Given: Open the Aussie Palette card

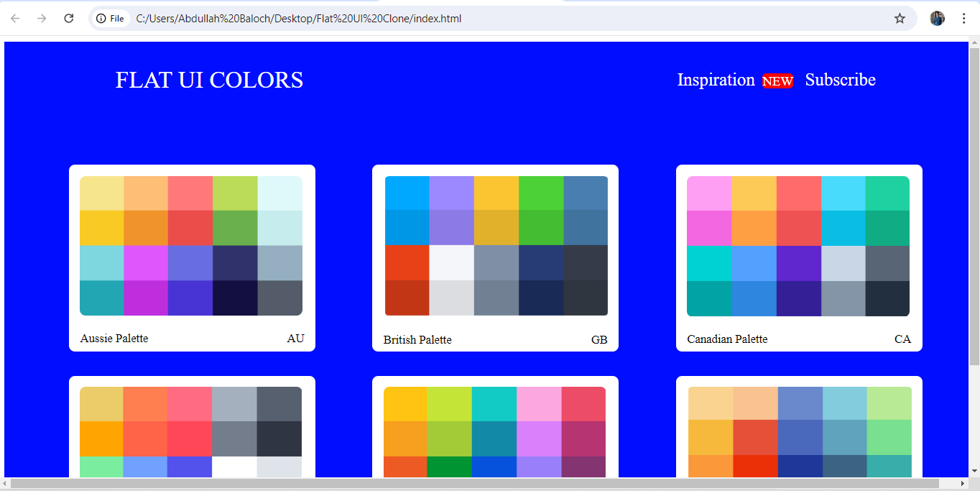Looking at the screenshot, I should coord(192,258).
